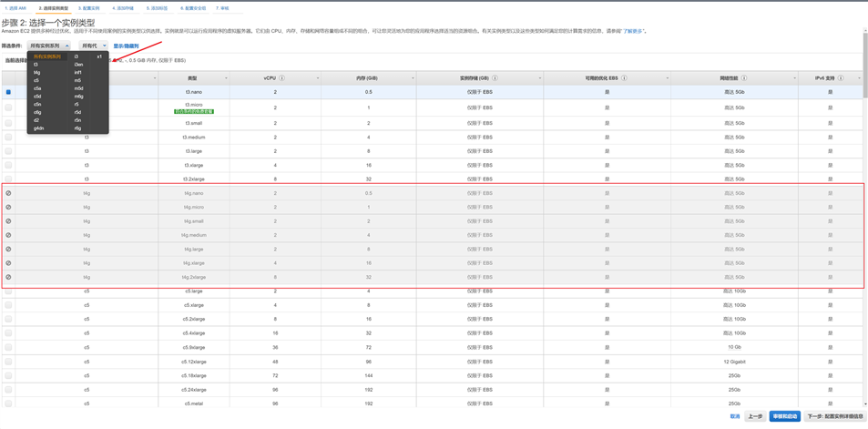
Task: Go to step 3. 配置实例 tab
Action: (89, 9)
